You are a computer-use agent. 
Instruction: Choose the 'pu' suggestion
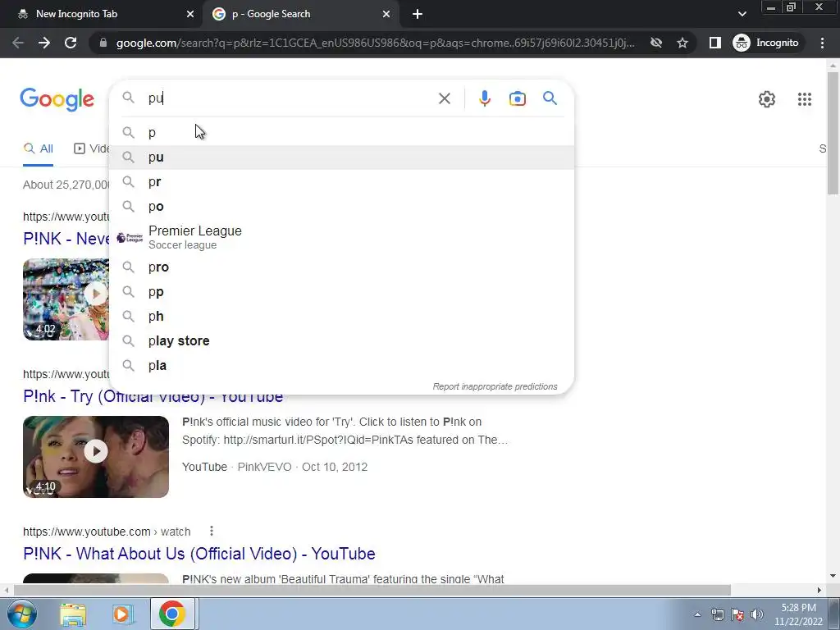[x=341, y=157]
